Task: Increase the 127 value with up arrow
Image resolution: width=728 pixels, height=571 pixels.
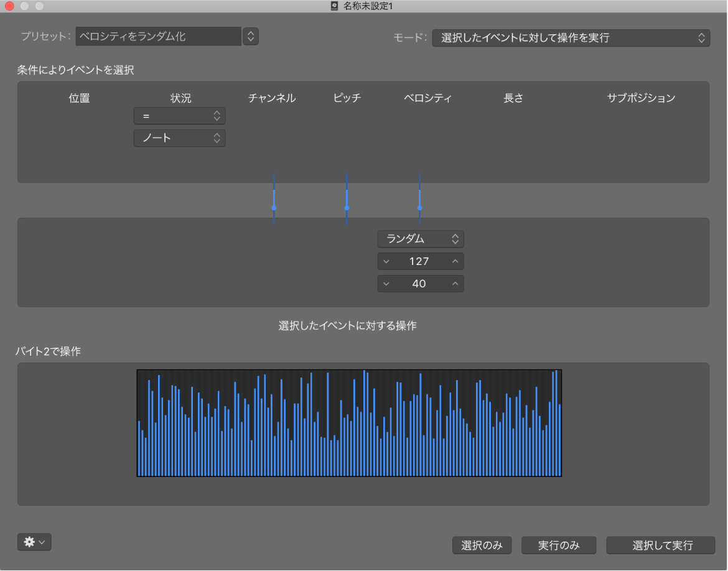Action: point(455,261)
